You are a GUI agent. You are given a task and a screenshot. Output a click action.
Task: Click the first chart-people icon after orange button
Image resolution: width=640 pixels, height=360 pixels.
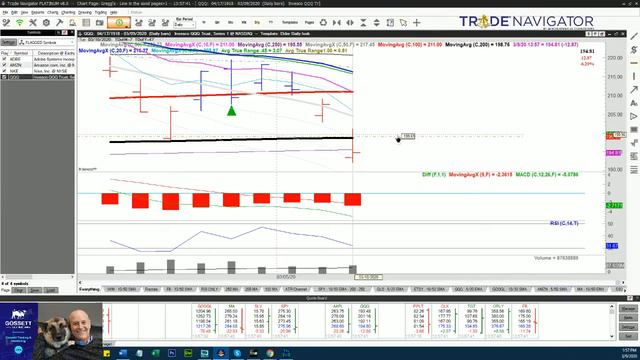pyautogui.click(x=139, y=23)
